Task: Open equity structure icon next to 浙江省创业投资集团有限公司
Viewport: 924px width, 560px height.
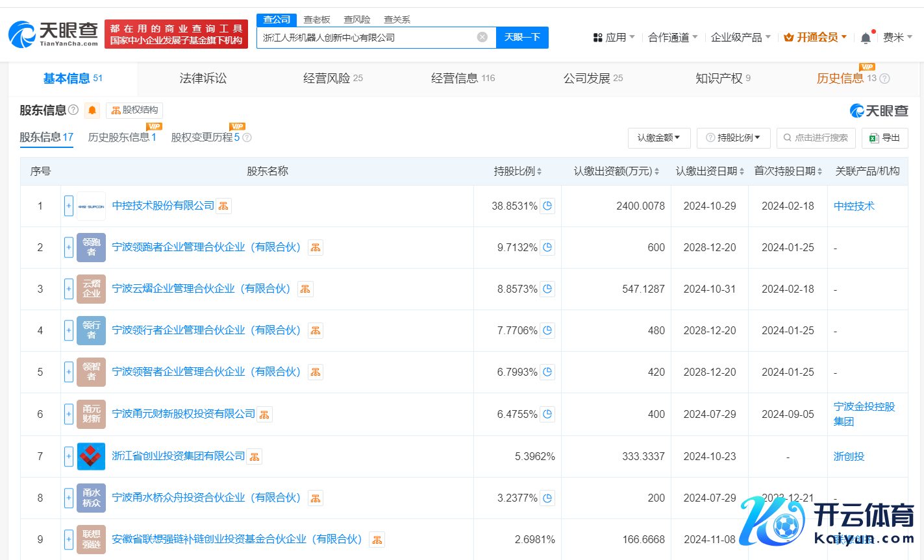Action: click(x=255, y=457)
